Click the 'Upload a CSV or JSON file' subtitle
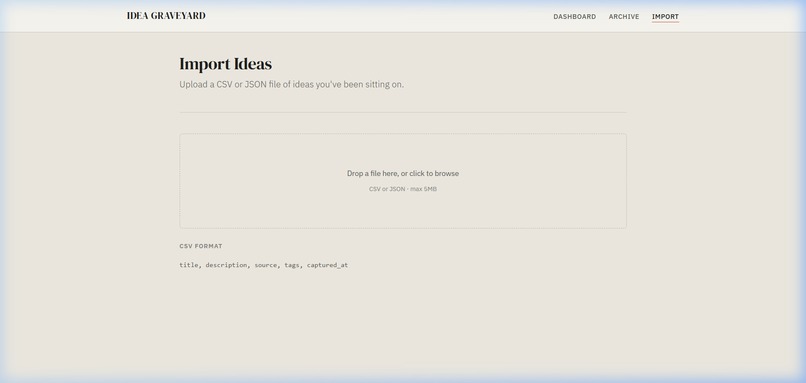 [291, 84]
